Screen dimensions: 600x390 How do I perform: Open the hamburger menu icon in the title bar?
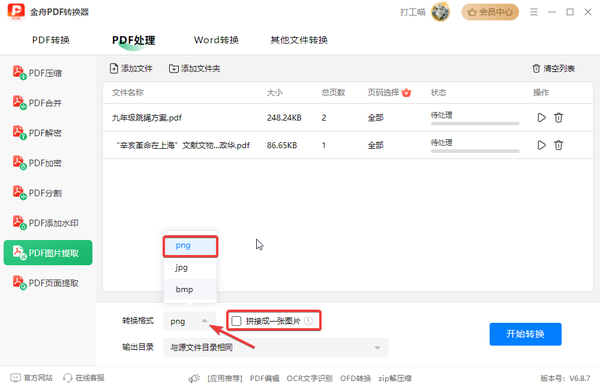[x=534, y=12]
